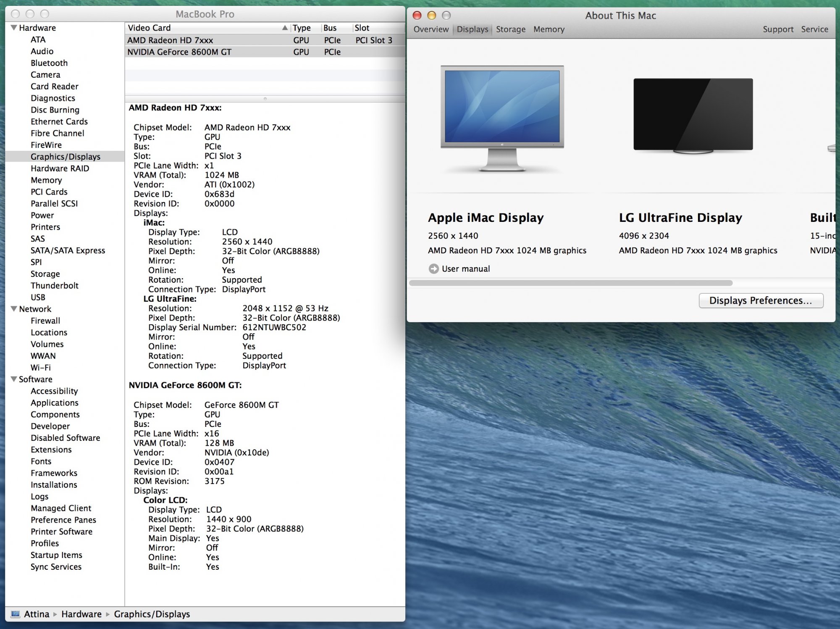840x629 pixels.
Task: Collapse the Hardware section triangle
Action: [x=14, y=28]
